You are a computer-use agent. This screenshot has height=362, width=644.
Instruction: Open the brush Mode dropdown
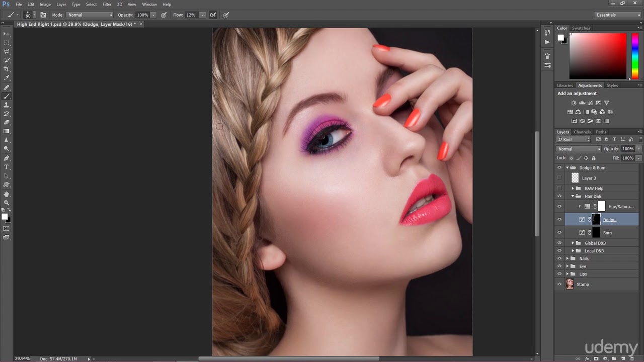pyautogui.click(x=90, y=15)
